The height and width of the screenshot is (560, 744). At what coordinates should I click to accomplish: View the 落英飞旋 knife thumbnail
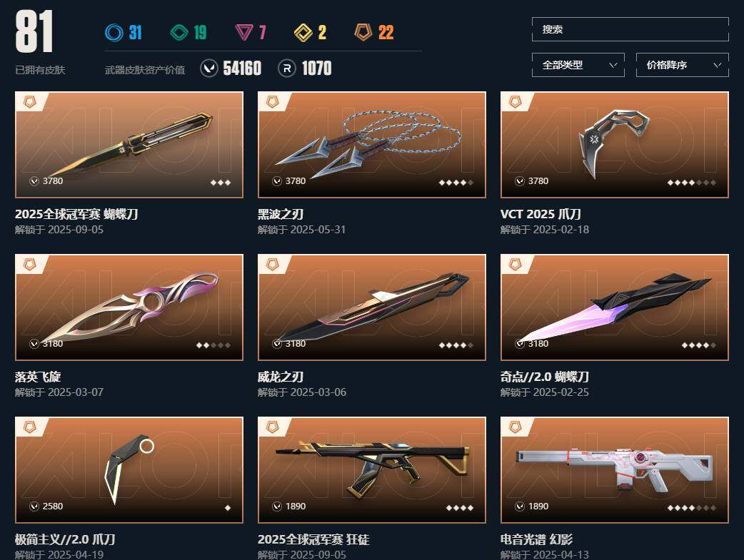pyautogui.click(x=129, y=307)
